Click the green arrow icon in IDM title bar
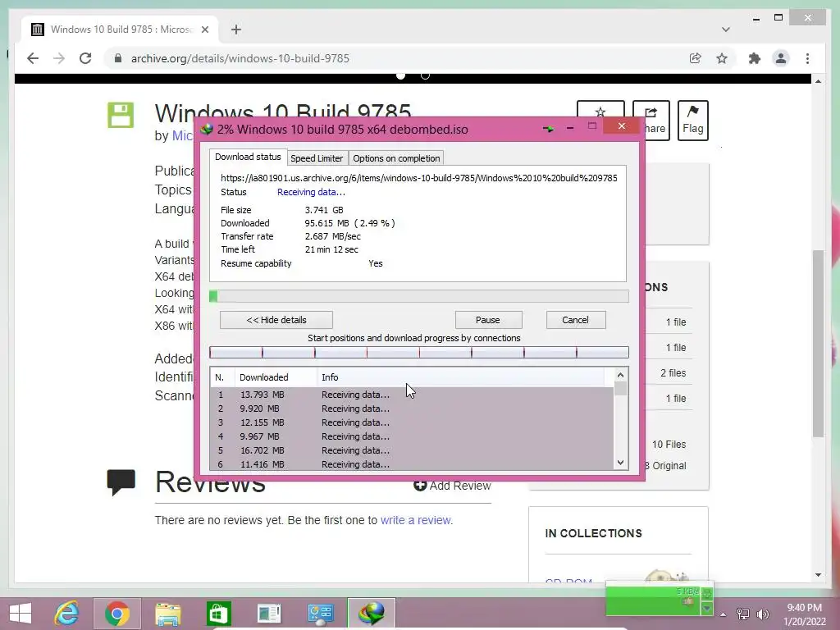Screen dimensions: 840x630 tap(548, 129)
